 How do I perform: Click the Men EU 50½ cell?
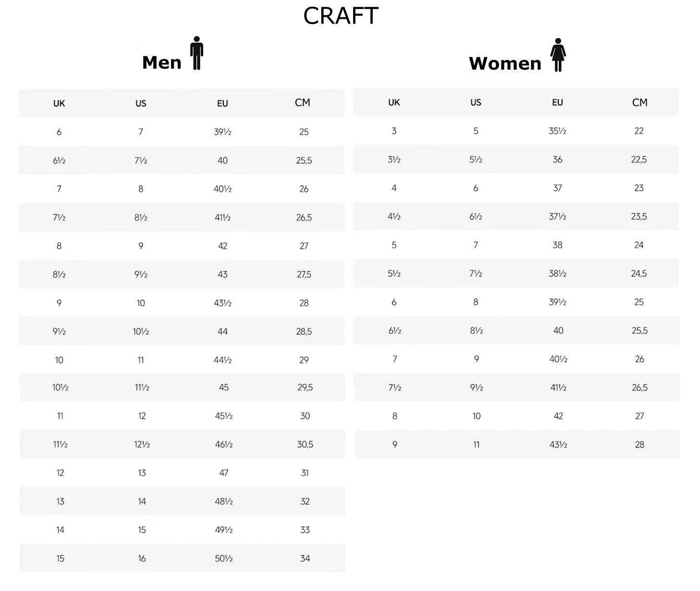point(224,558)
